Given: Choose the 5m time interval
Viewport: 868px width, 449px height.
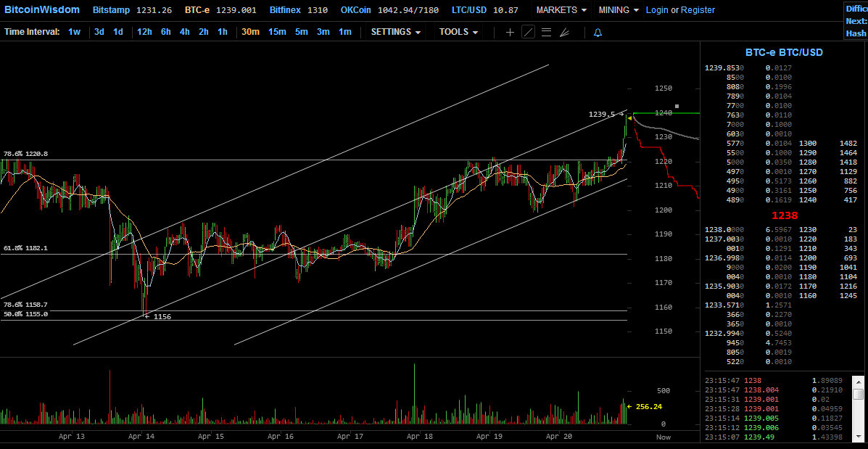Looking at the screenshot, I should (301, 32).
